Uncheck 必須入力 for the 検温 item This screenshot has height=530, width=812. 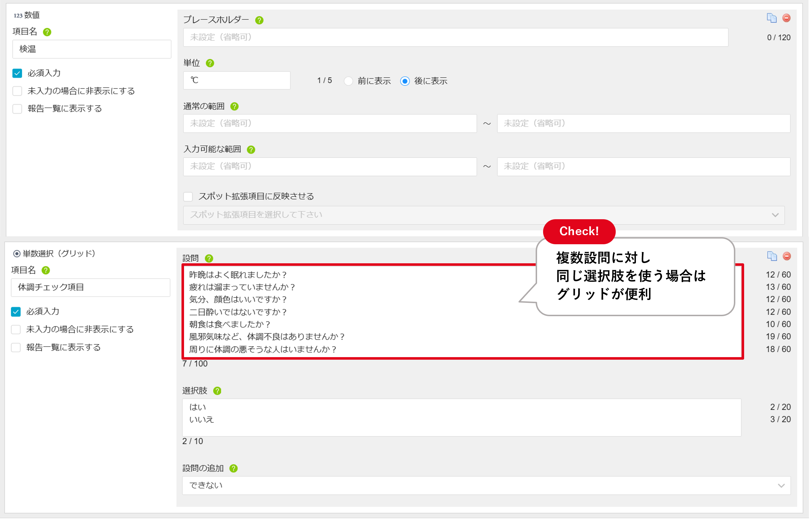[17, 73]
